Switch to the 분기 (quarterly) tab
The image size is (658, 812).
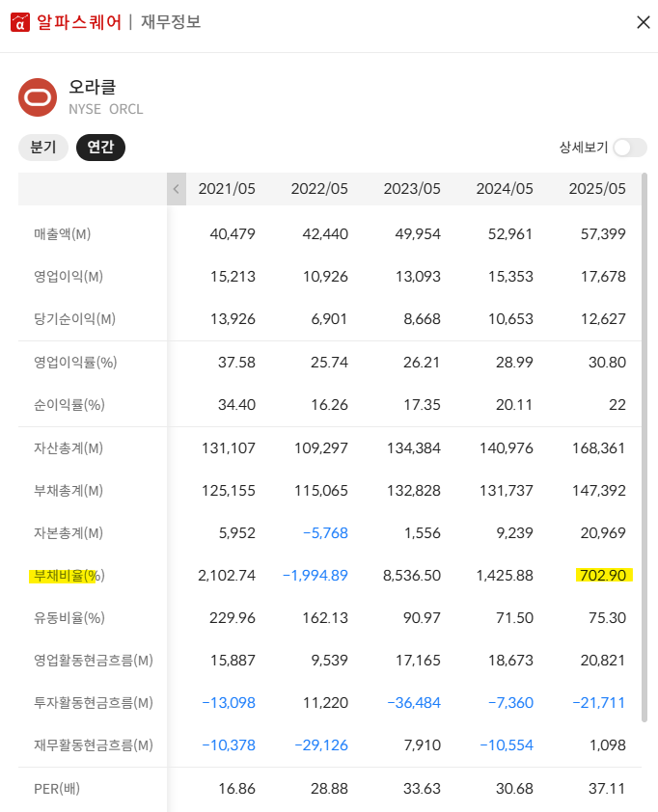(42, 148)
